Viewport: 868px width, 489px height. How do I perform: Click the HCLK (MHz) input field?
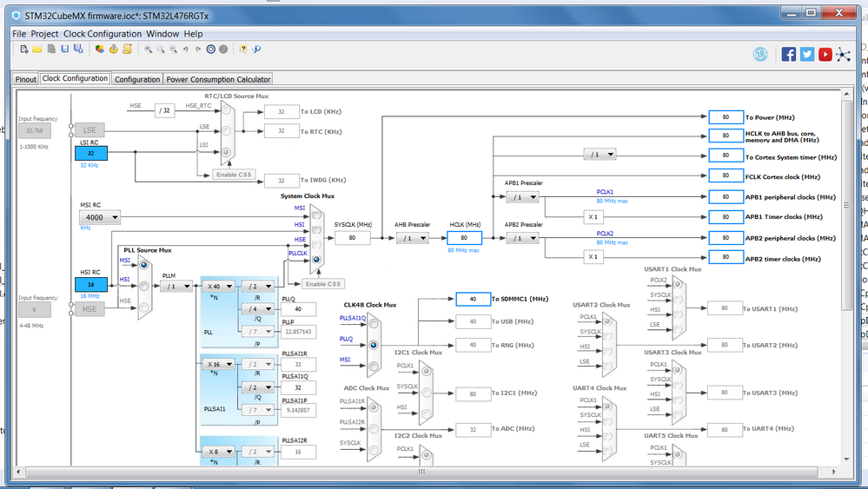coord(464,238)
